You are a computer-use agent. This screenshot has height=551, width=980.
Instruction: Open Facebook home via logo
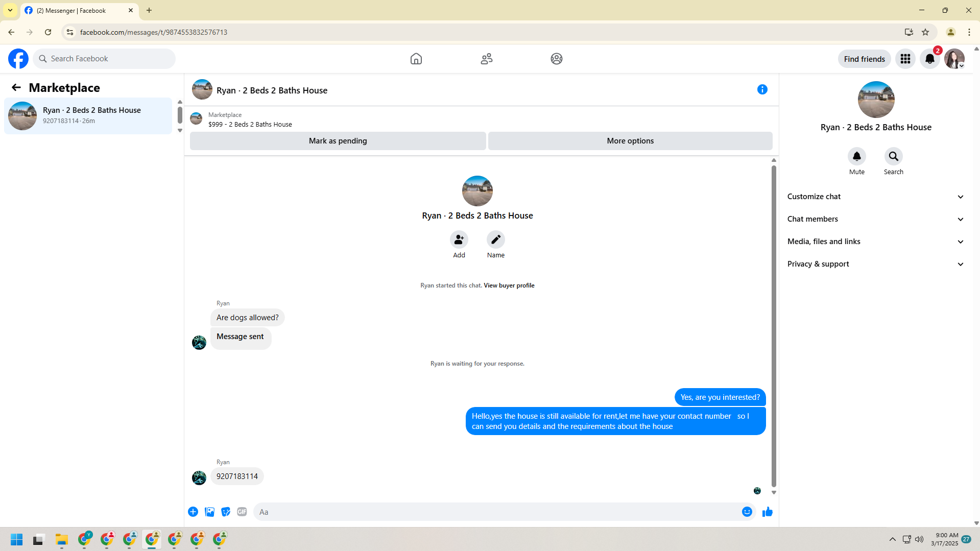pos(18,59)
